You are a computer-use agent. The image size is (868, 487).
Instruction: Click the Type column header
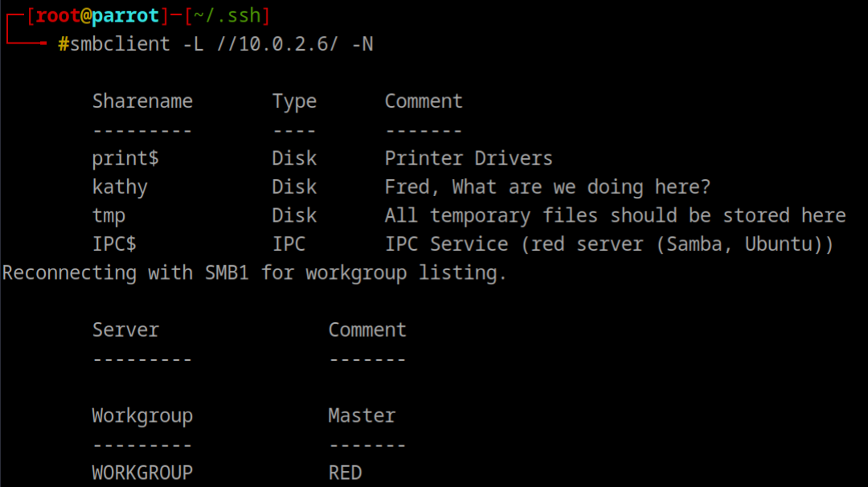click(294, 101)
